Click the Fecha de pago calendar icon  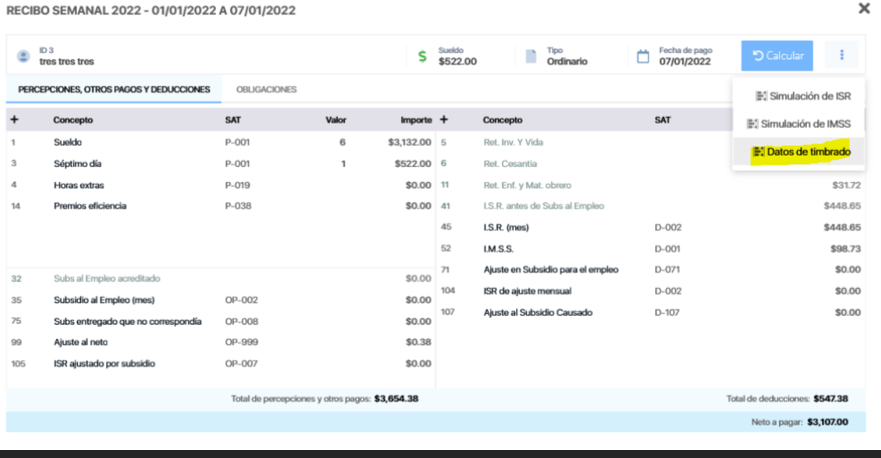[643, 56]
